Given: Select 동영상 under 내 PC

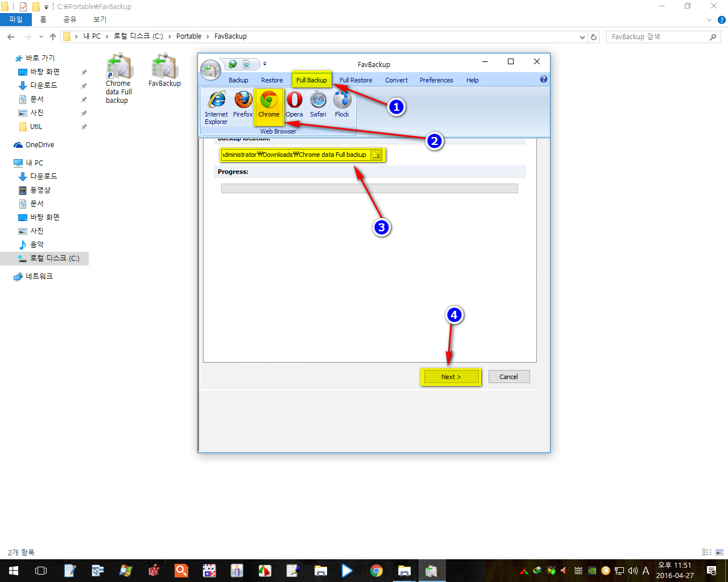Looking at the screenshot, I should (x=40, y=190).
